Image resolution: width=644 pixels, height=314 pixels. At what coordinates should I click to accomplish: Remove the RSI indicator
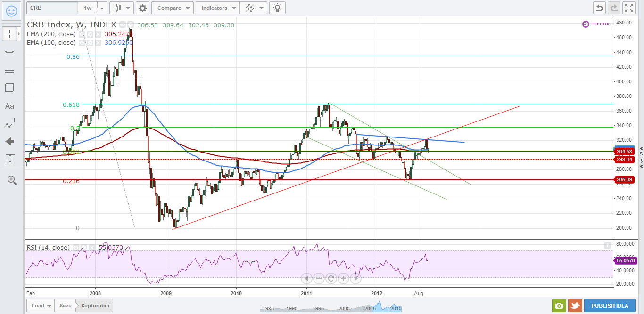[x=92, y=248]
